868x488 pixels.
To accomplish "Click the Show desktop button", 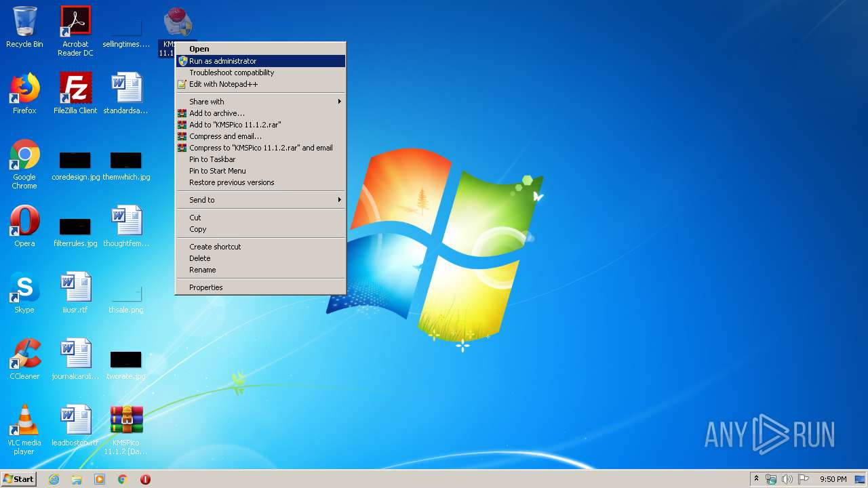I will coord(860,479).
